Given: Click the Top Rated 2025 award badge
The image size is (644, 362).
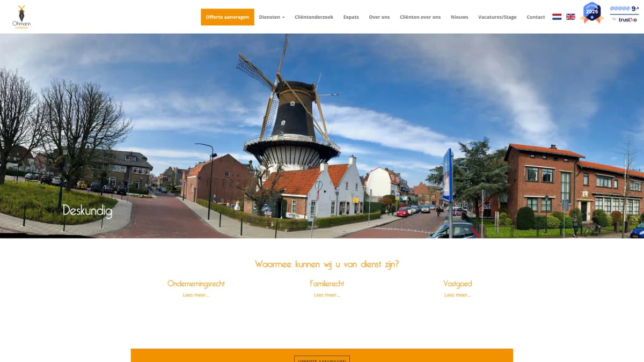Looking at the screenshot, I should pyautogui.click(x=592, y=13).
